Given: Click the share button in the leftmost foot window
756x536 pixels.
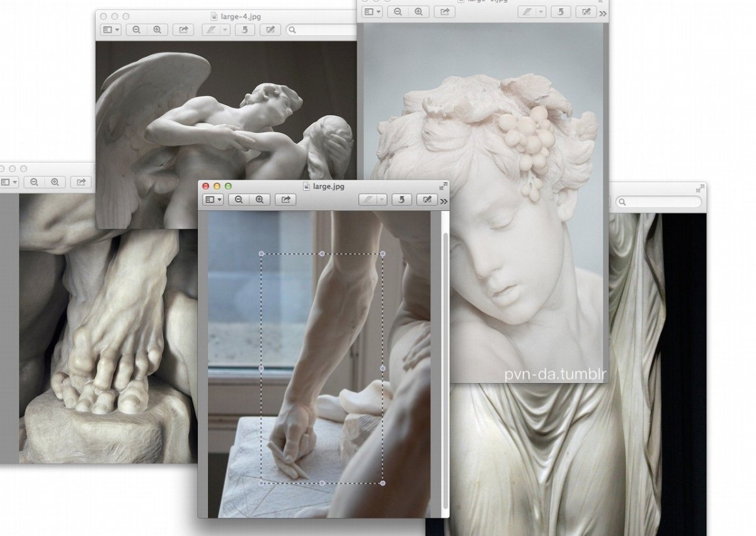Looking at the screenshot, I should (81, 182).
